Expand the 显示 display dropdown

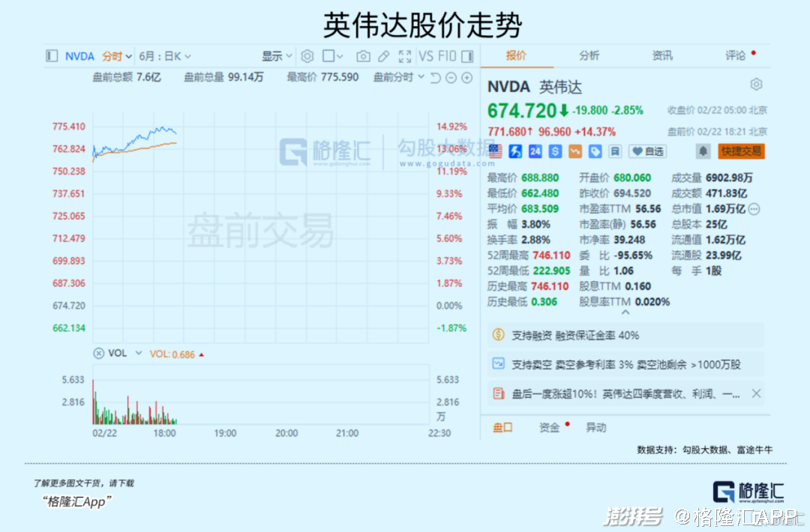coord(277,56)
